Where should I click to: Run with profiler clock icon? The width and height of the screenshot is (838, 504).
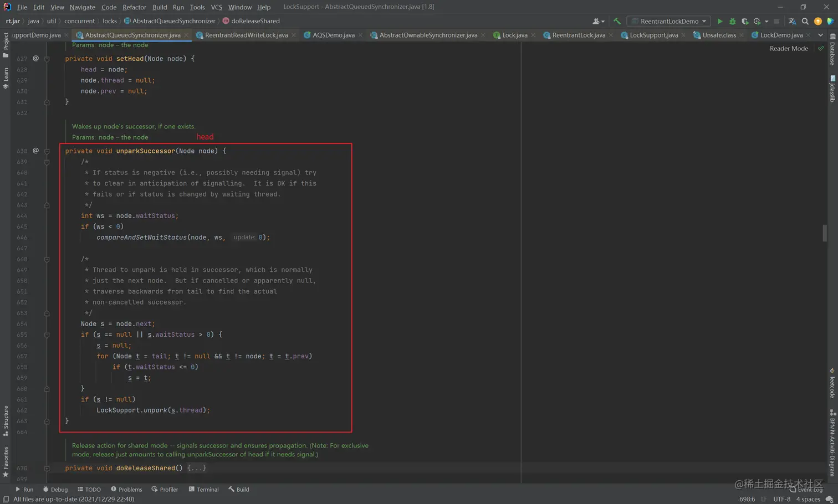757,21
